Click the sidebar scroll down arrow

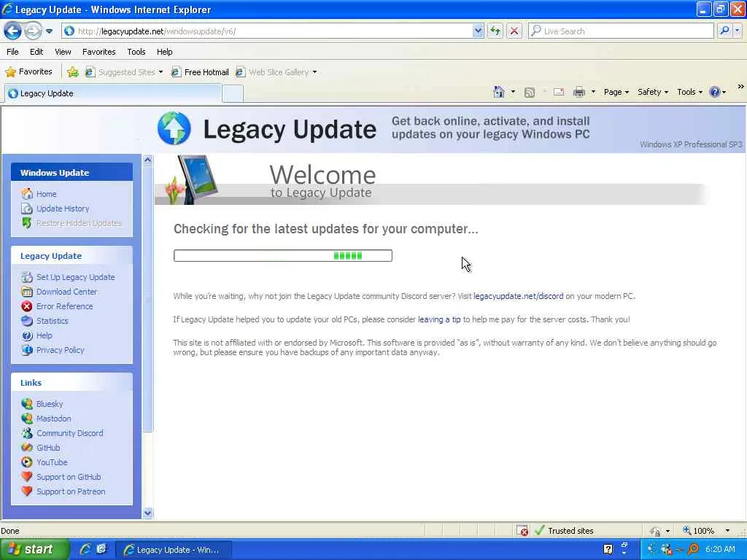(x=147, y=513)
